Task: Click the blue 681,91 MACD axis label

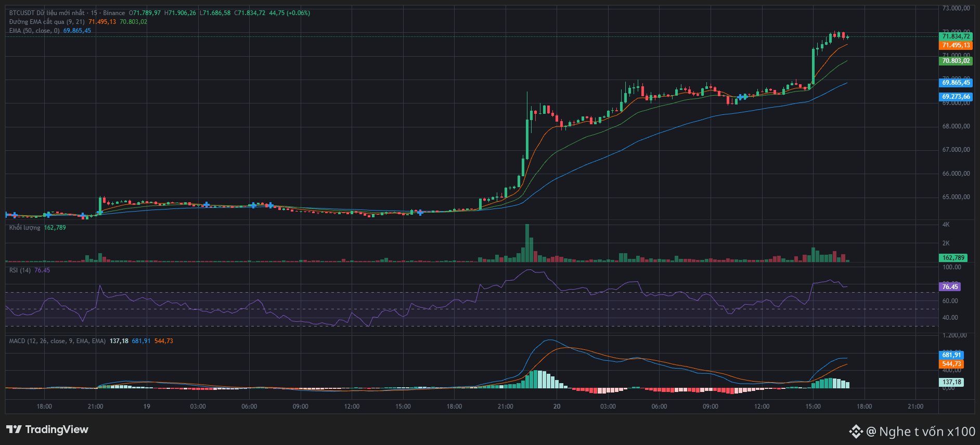Action: tap(951, 355)
